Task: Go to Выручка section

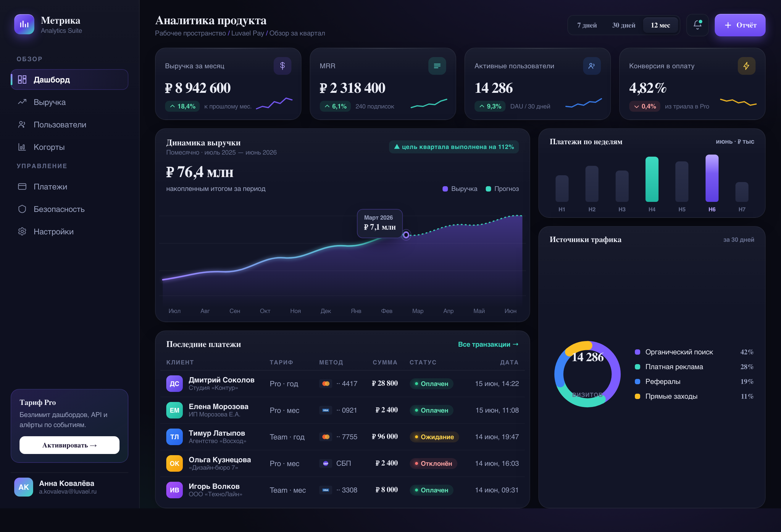Action: point(70,102)
